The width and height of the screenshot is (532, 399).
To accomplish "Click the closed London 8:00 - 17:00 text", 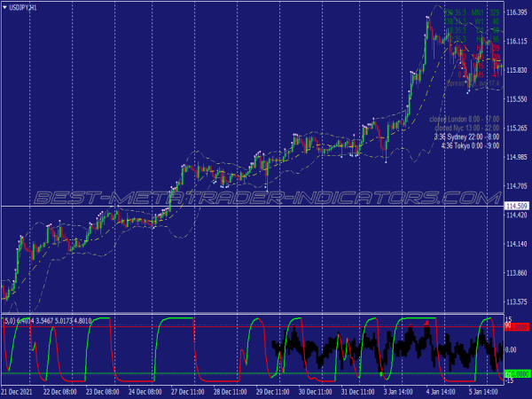I will click(464, 120).
